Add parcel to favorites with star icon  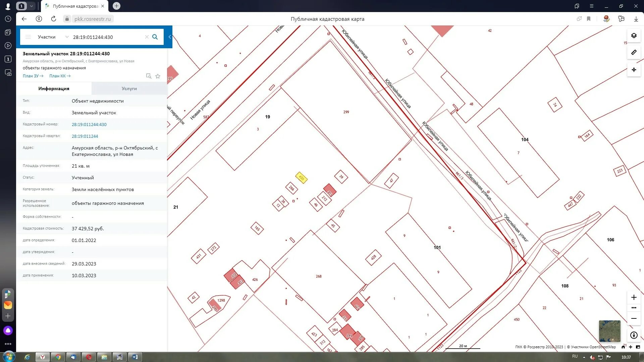point(158,76)
